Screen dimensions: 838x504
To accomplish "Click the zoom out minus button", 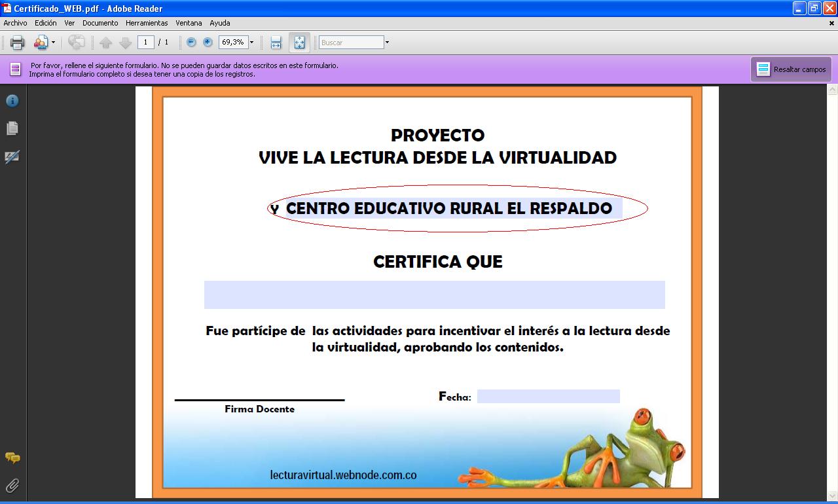I will [191, 43].
